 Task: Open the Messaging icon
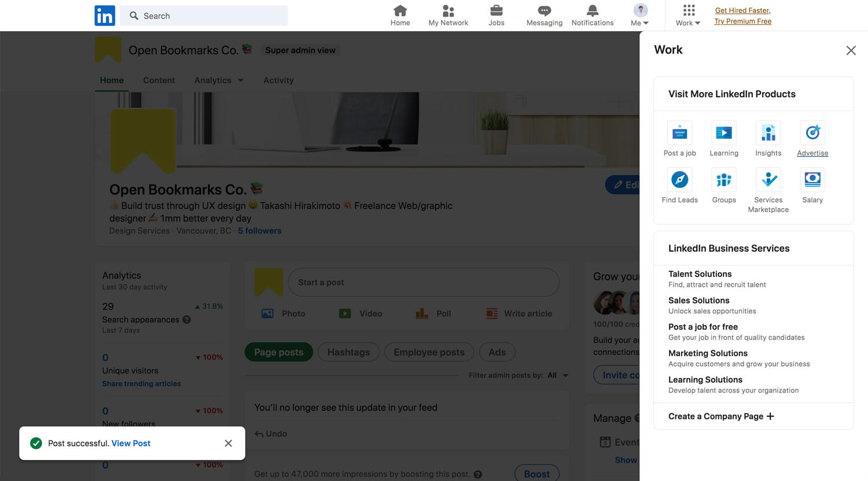click(544, 16)
